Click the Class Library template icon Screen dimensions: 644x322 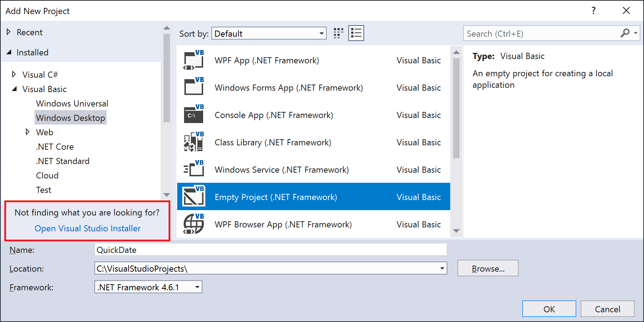point(194,142)
